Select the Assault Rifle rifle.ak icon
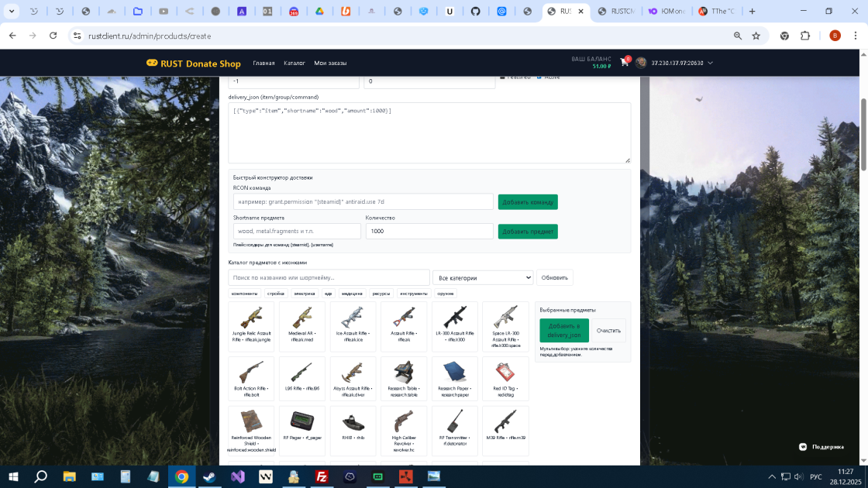Screen dimensions: 868x488 pos(404,318)
